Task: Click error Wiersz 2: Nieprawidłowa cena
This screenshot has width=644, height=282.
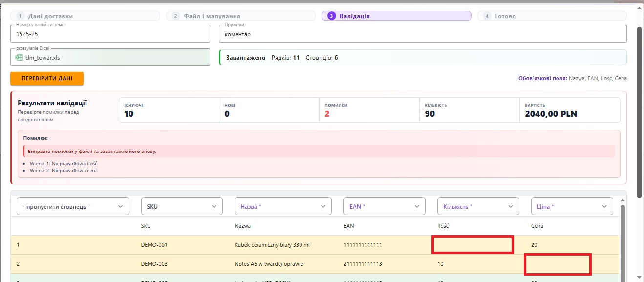Action: [64, 171]
